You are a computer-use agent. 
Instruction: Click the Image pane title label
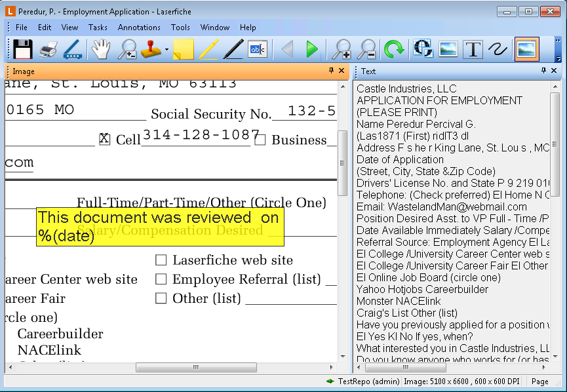point(24,71)
